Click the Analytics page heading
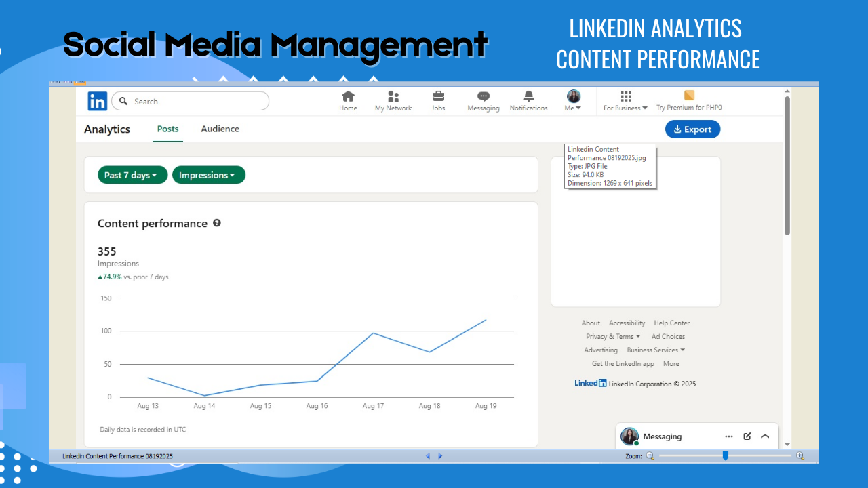This screenshot has width=868, height=488. [107, 129]
